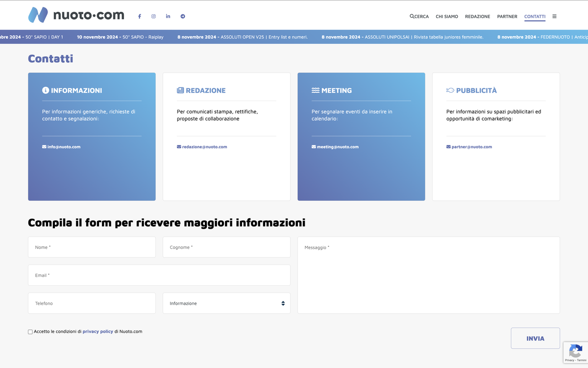Open the REDAZIONE menu item

[477, 16]
